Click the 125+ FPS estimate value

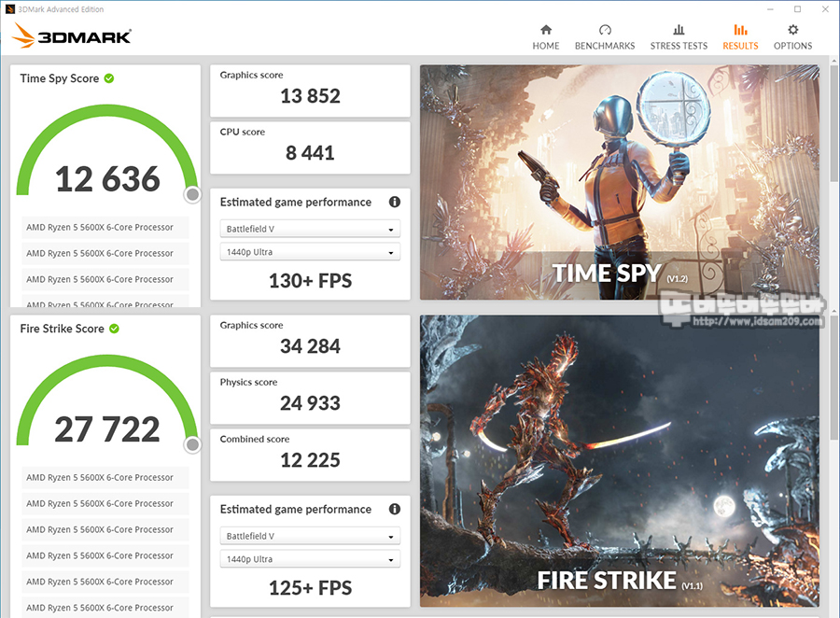[x=310, y=588]
